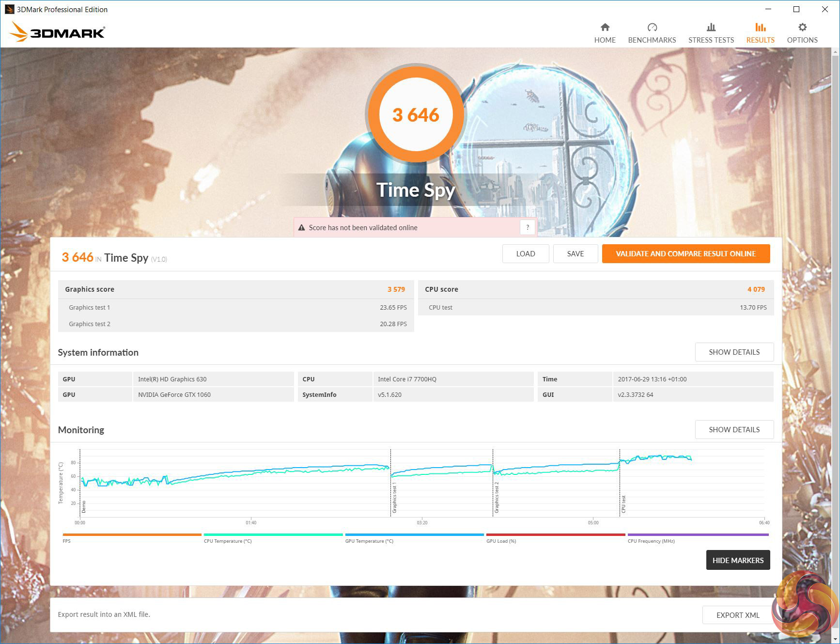Click the Time Spy title banner
The image size is (840, 644).
pyautogui.click(x=416, y=190)
